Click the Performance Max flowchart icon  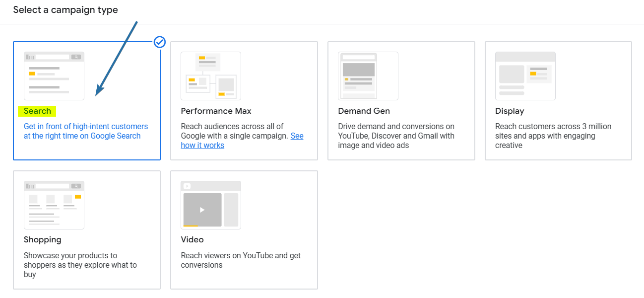point(210,75)
